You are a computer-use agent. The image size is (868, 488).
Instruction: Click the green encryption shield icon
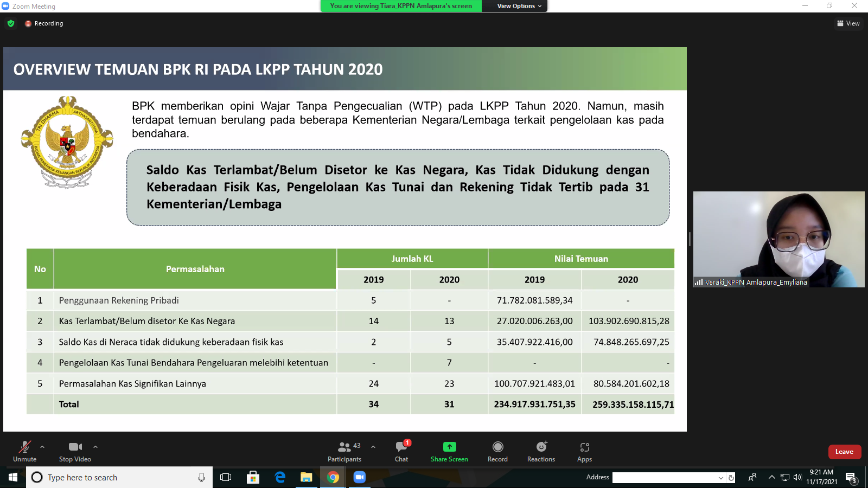[11, 23]
